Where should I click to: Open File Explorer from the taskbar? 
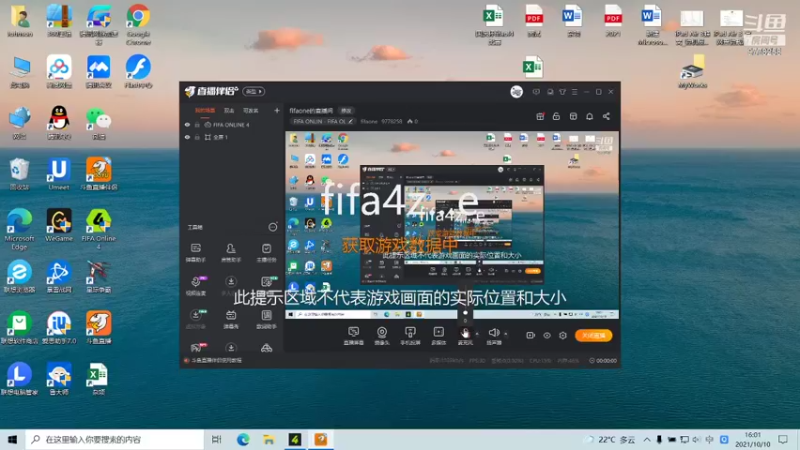[269, 439]
